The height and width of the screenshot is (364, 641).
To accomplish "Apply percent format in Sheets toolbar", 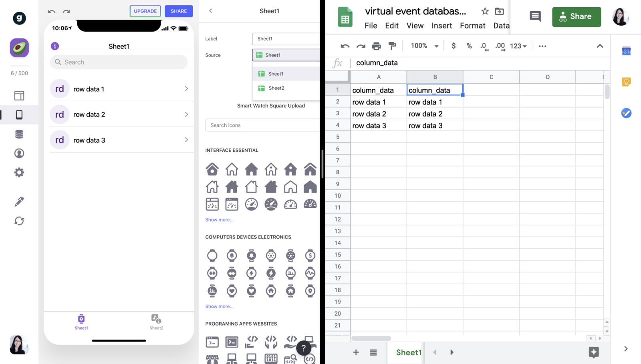I will point(469,46).
